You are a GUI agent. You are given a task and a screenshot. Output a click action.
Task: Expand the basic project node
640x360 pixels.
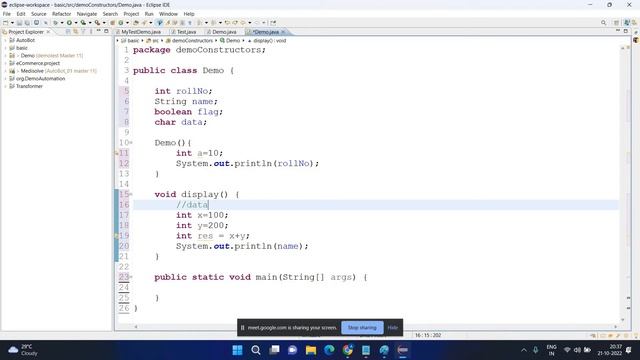[x=5, y=48]
